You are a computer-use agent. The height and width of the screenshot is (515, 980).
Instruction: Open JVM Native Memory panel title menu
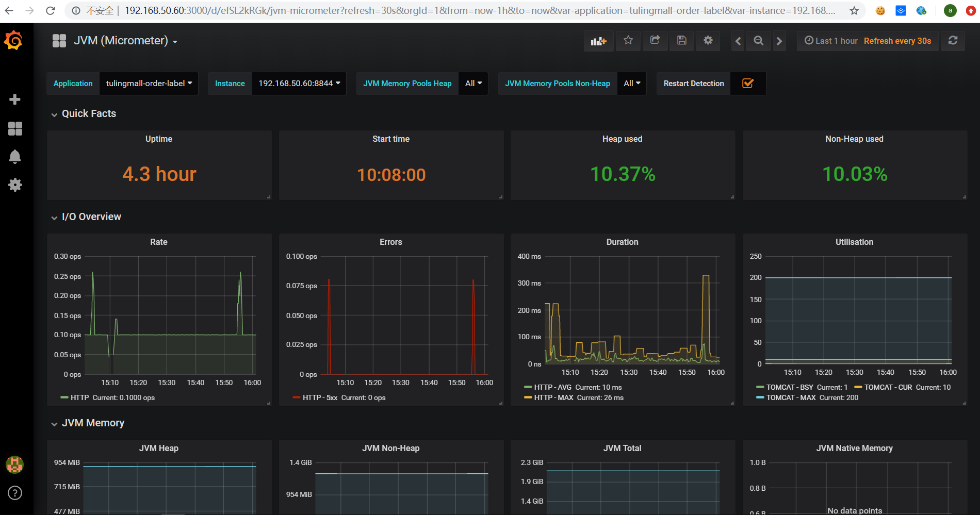pyautogui.click(x=854, y=448)
